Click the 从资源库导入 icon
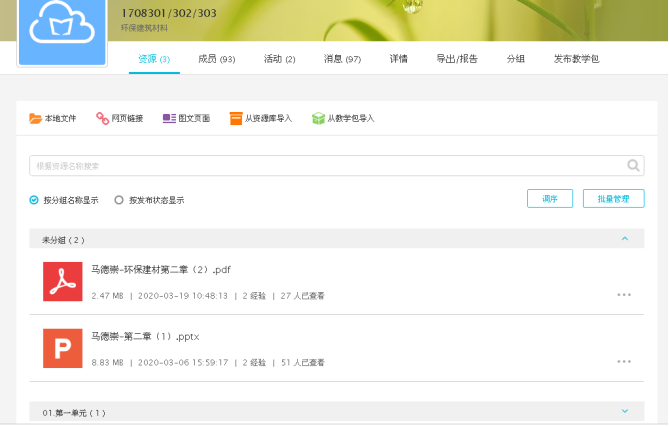 (x=236, y=118)
